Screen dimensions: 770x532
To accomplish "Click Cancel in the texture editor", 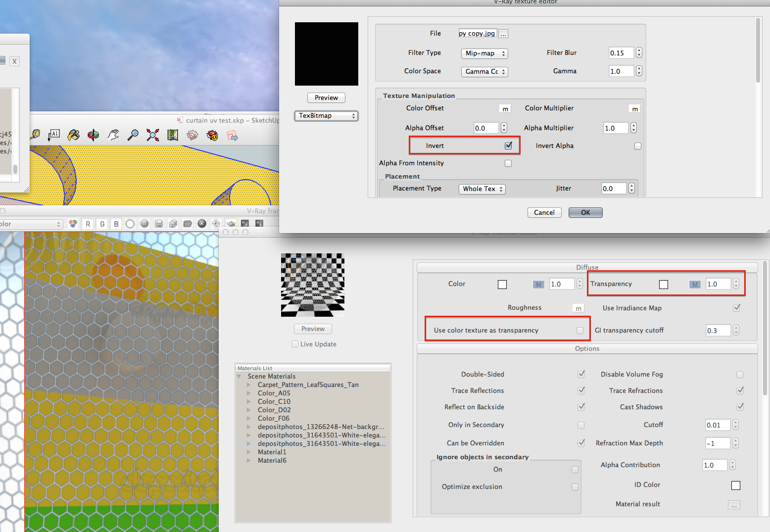I will click(544, 212).
